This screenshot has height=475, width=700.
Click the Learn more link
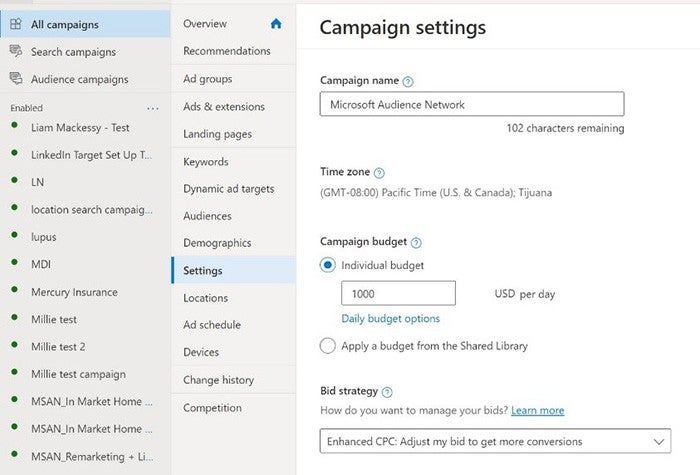(x=538, y=410)
